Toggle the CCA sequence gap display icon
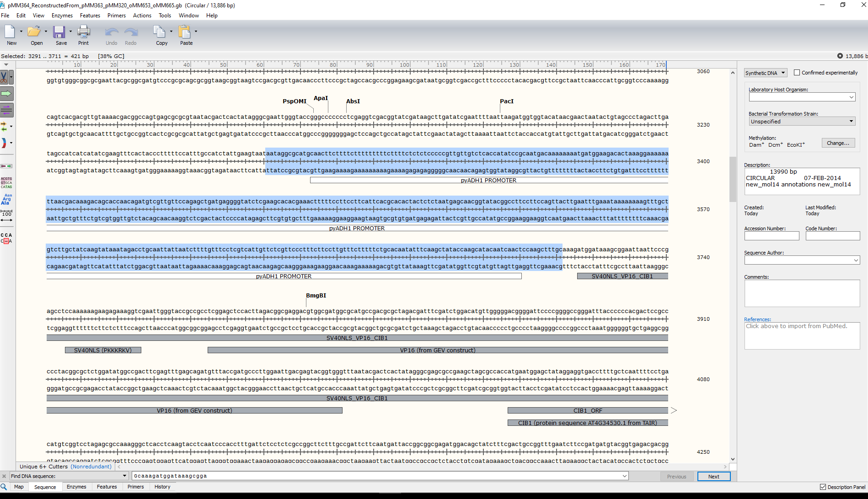Screen dimensions: 868x499 pos(6,238)
